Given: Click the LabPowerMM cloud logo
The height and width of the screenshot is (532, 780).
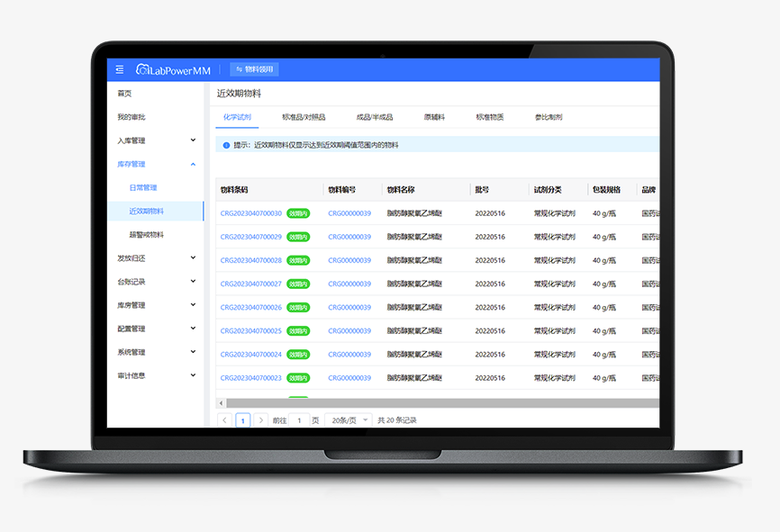Looking at the screenshot, I should pos(142,69).
